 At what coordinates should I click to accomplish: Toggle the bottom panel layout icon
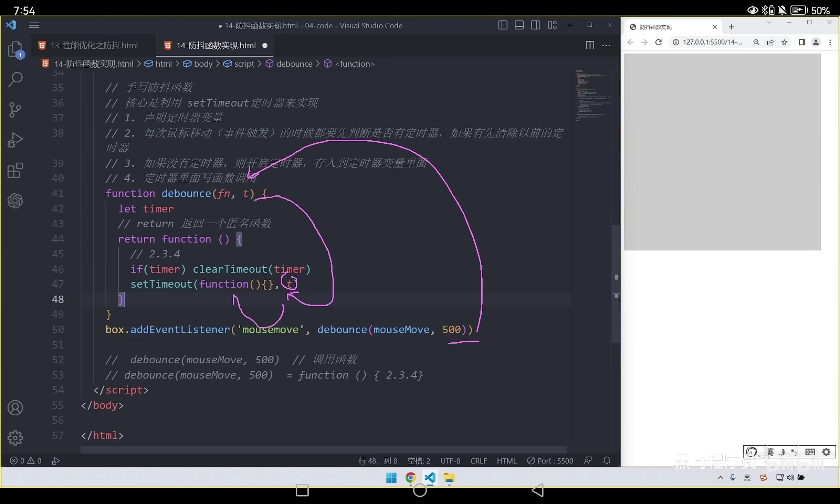(519, 25)
